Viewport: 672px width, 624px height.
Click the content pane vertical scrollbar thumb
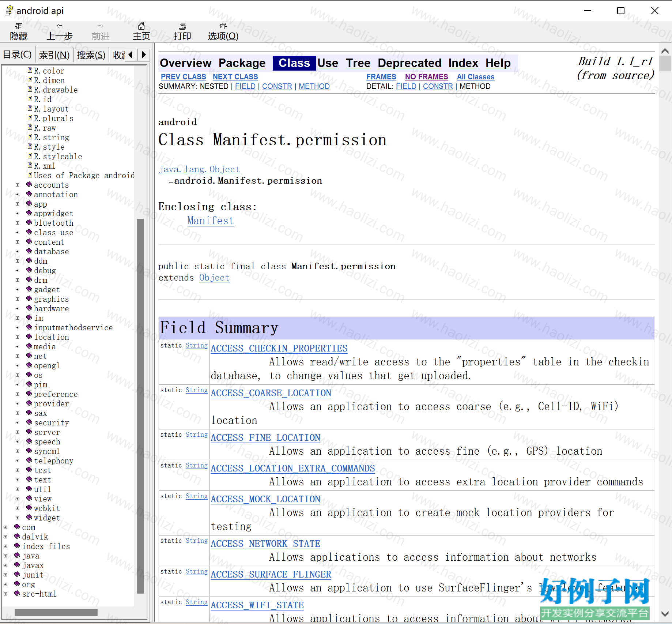click(665, 64)
